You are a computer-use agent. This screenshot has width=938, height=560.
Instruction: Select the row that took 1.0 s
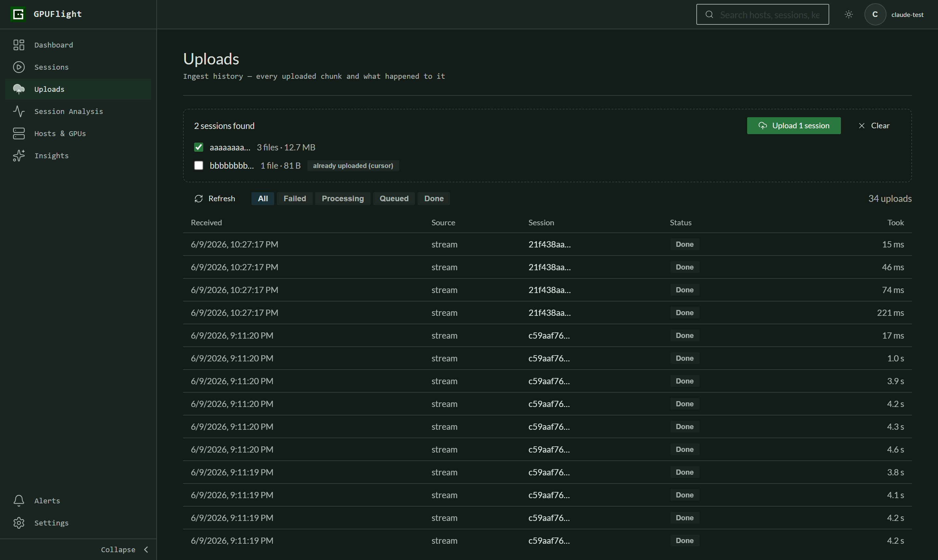(547, 358)
